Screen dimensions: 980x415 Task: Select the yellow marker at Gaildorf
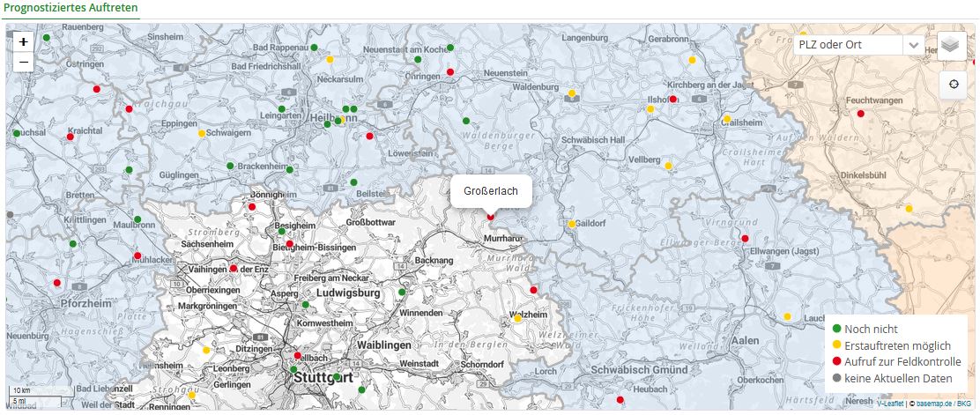coord(572,224)
